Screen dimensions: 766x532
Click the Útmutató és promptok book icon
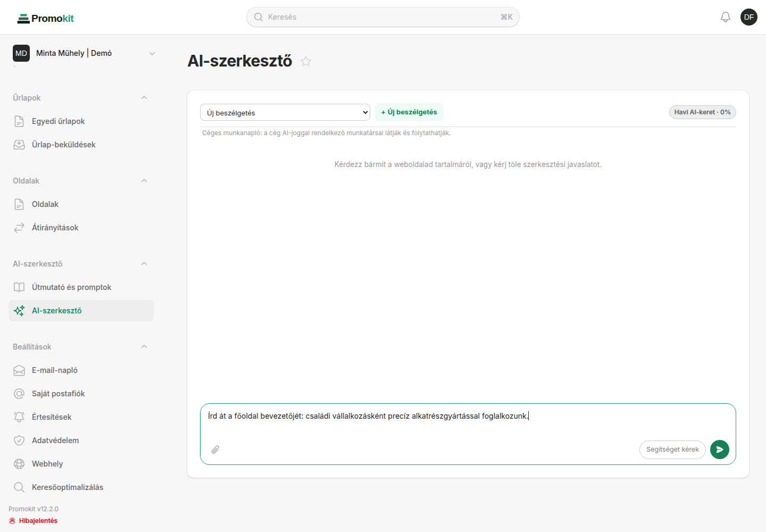point(19,287)
